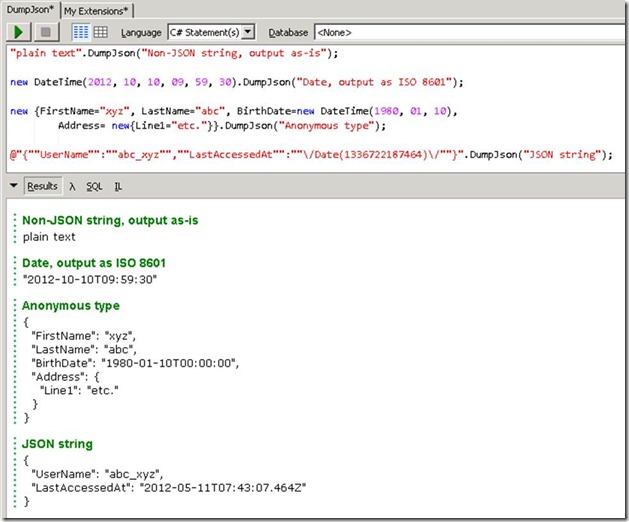Click the 'Anonymous type' results heading

pyautogui.click(x=71, y=306)
